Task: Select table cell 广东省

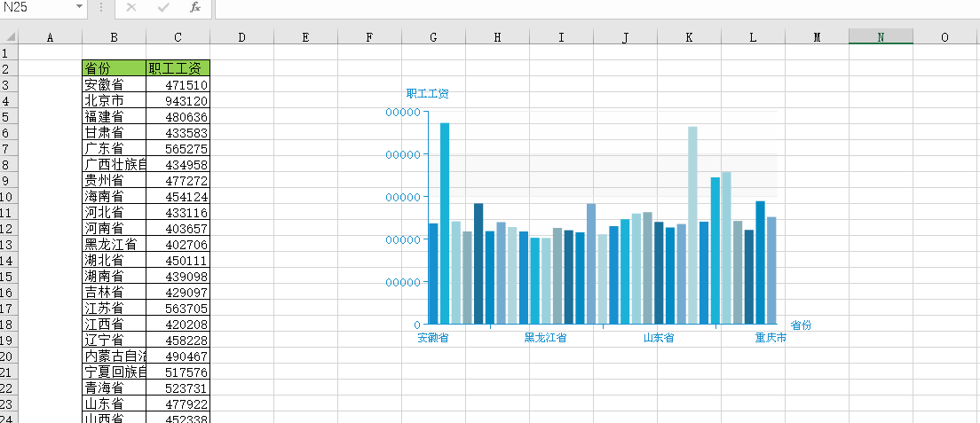Action: pyautogui.click(x=114, y=148)
